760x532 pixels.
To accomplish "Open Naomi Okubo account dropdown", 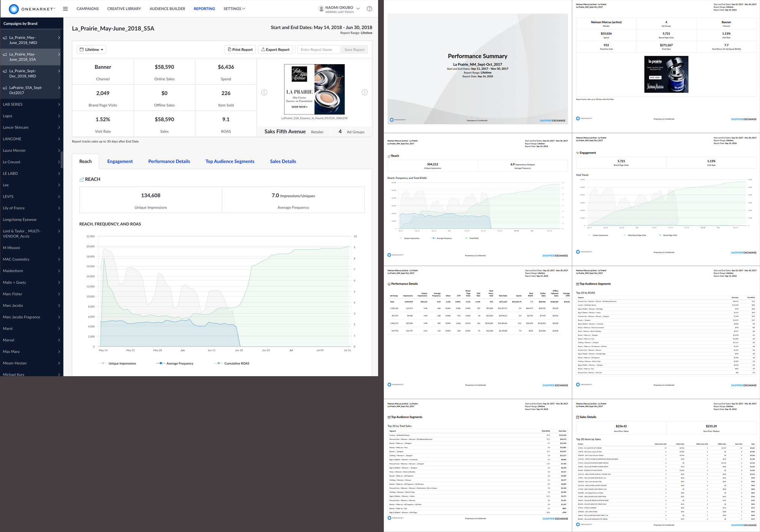I will point(358,8).
